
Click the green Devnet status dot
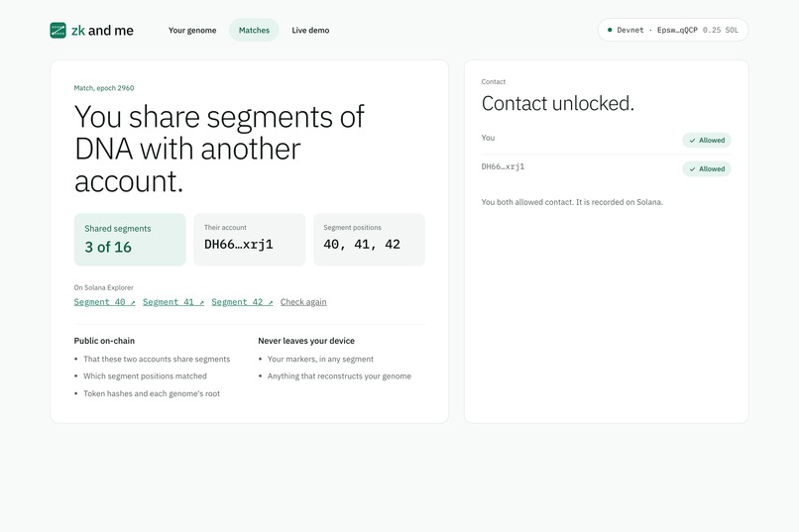pos(610,30)
